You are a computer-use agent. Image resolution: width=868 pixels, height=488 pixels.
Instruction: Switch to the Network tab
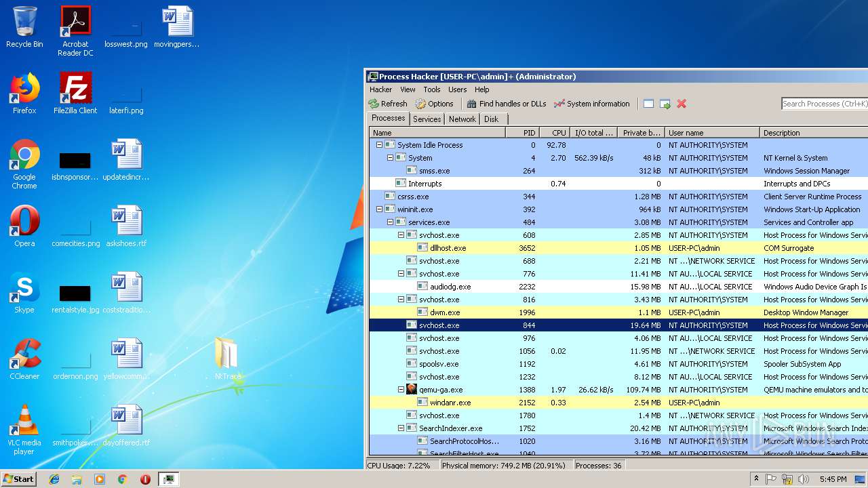[x=462, y=119]
